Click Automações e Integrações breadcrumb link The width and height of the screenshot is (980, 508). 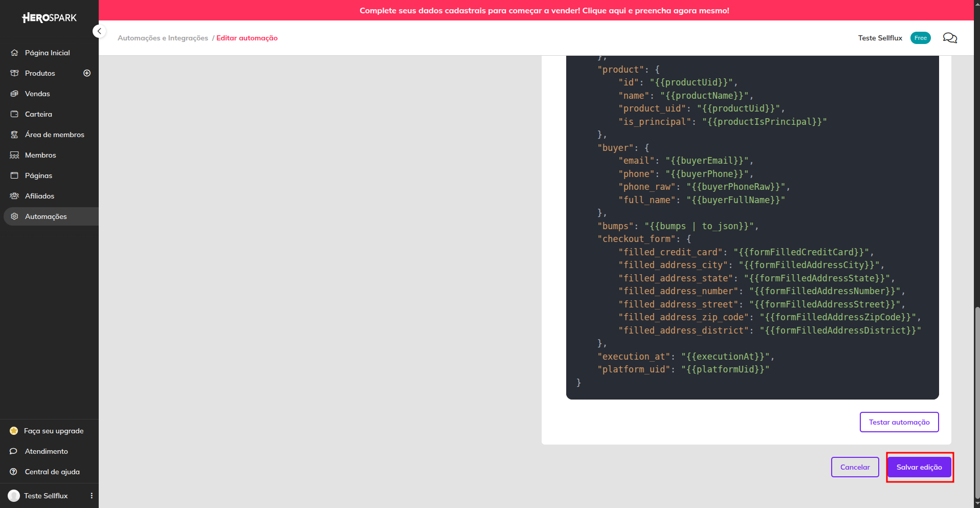(x=163, y=38)
